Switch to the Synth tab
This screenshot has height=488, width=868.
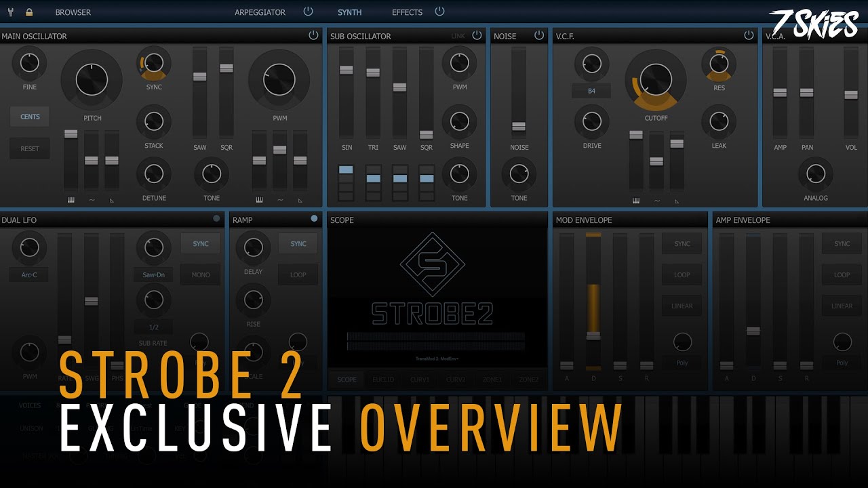350,12
